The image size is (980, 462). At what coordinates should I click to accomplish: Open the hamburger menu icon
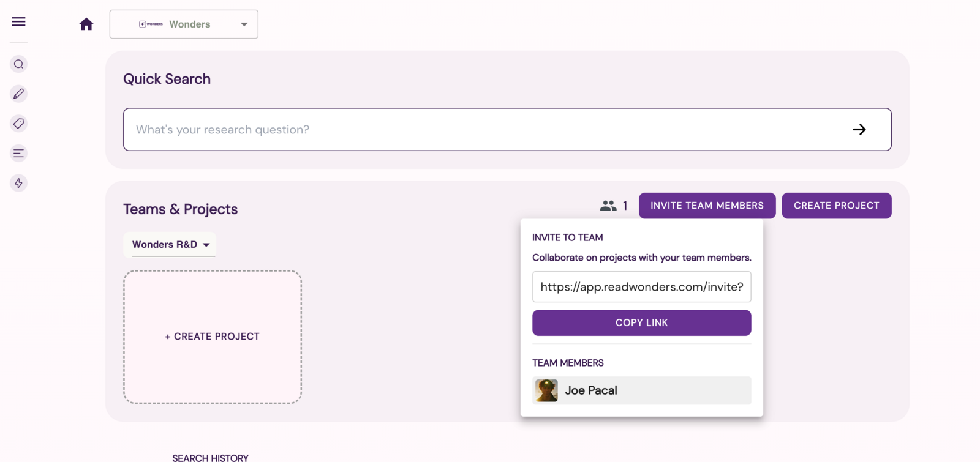point(18,22)
